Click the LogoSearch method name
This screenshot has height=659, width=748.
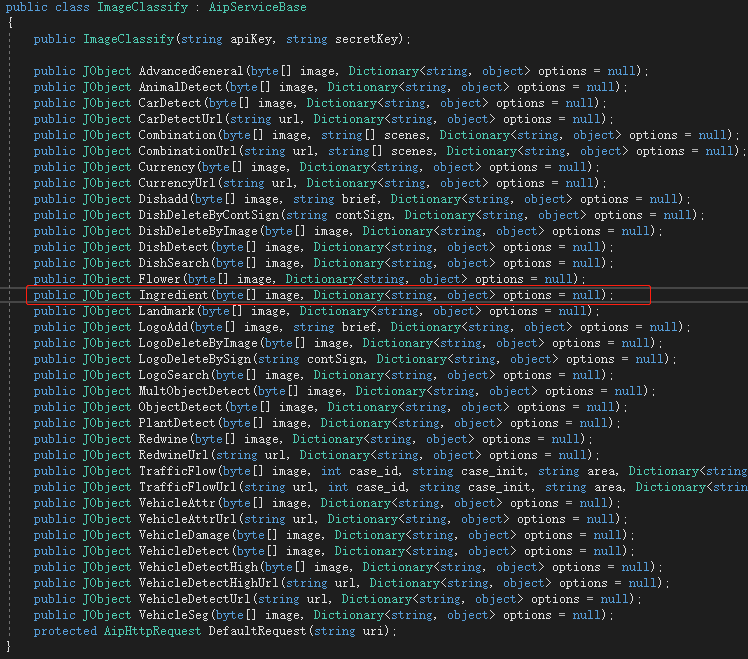point(174,375)
